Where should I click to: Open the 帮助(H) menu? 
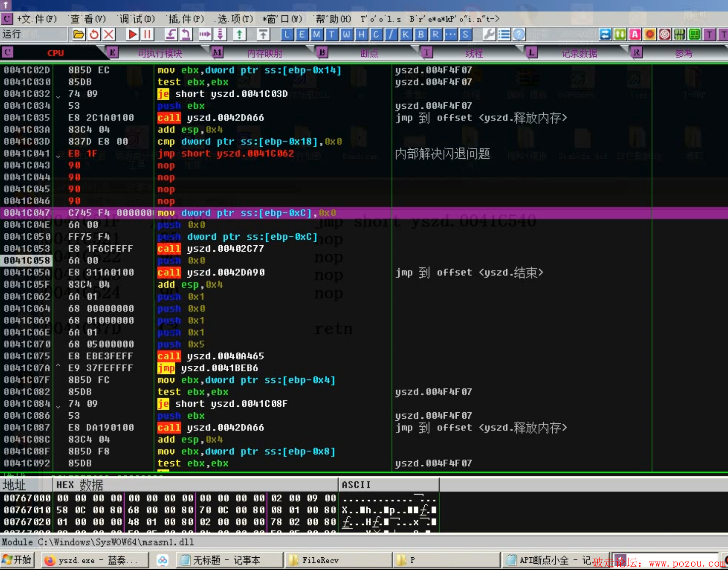333,19
